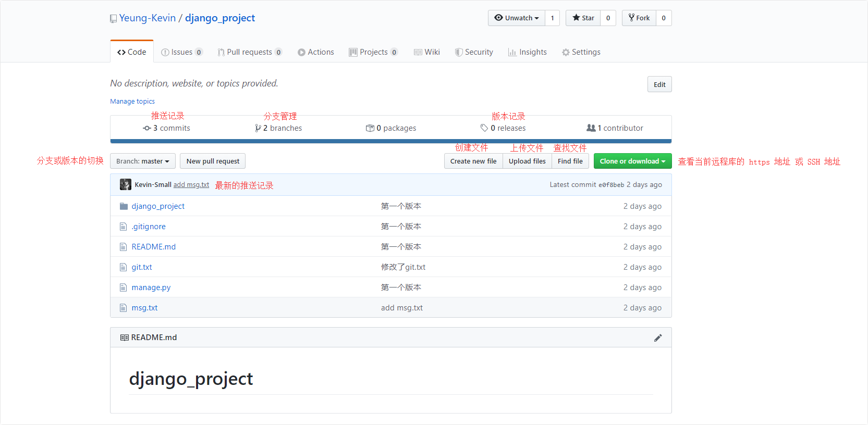Click the django_project folder icon

pyautogui.click(x=124, y=206)
